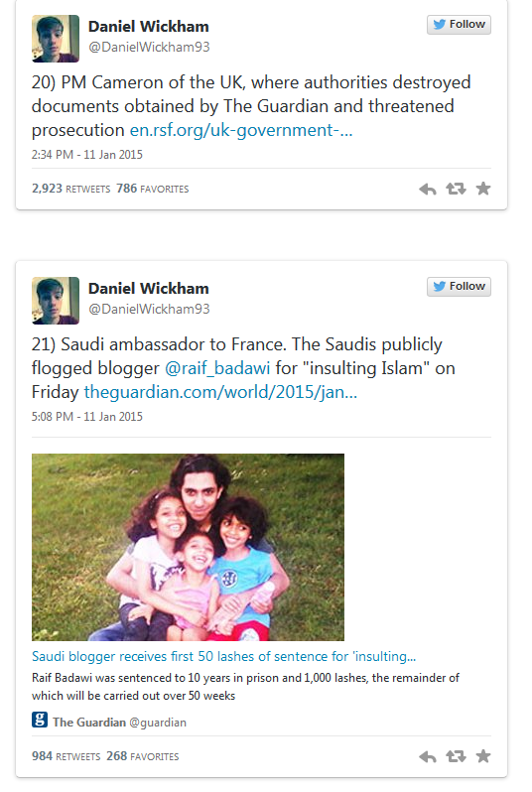Open Daniel Wickham avatar in tweet 21

click(56, 301)
